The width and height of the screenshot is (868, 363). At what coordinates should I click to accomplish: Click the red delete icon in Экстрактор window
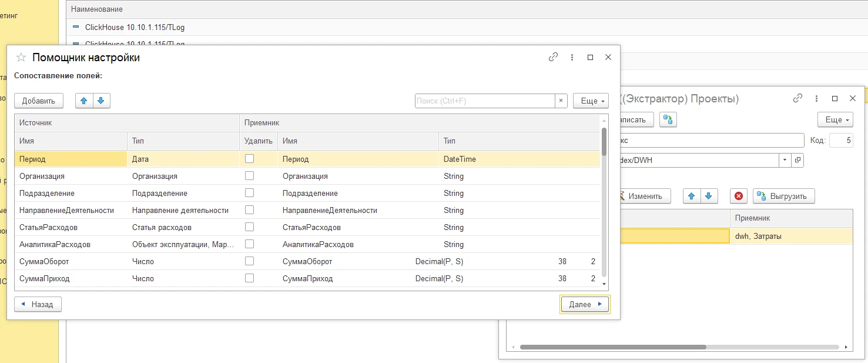739,196
